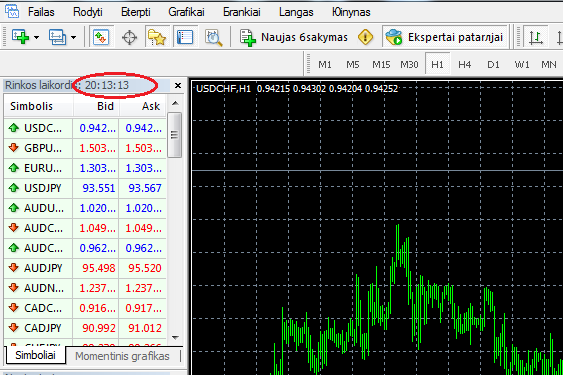Viewport: 563px width, 375px height.
Task: Select the USDJPY symbol row
Action: click(85, 188)
